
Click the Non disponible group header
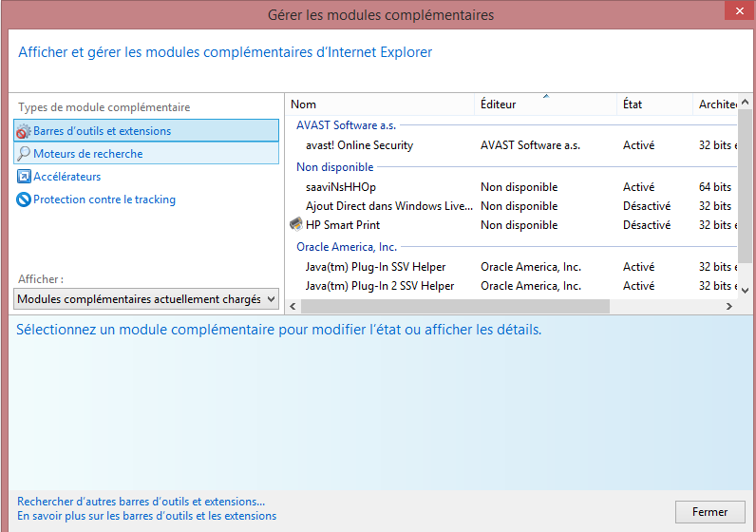tap(335, 167)
